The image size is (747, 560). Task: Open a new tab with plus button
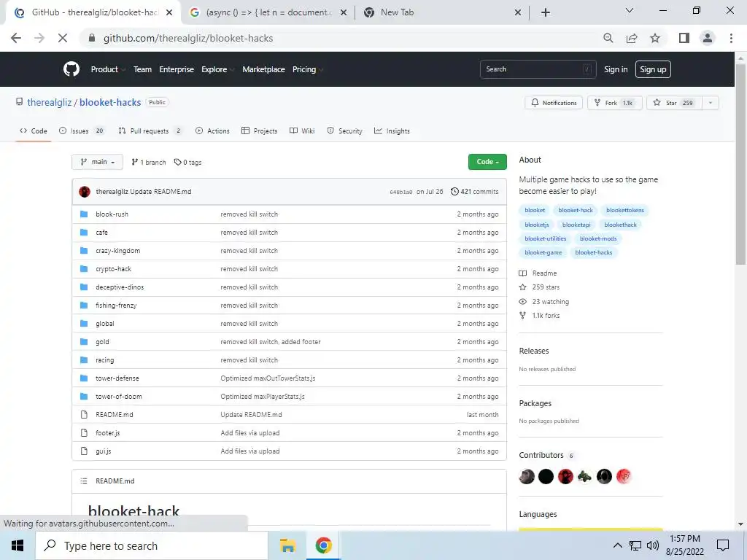tap(546, 12)
